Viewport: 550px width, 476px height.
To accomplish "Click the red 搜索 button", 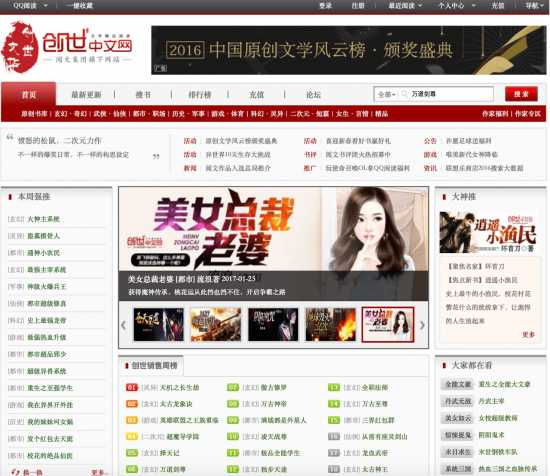I will click(x=521, y=94).
